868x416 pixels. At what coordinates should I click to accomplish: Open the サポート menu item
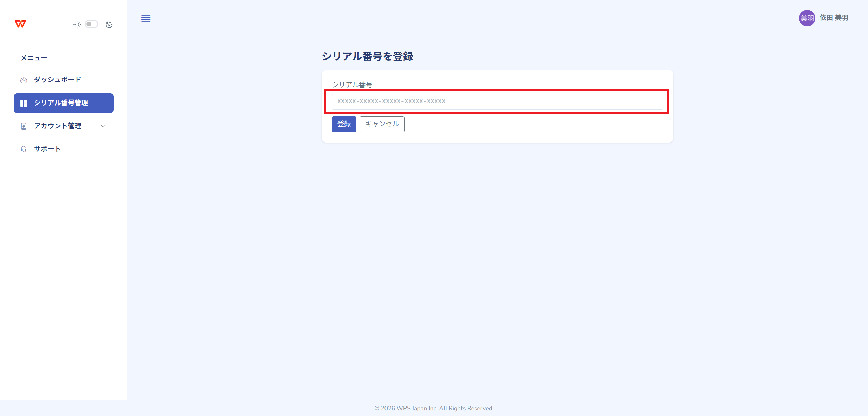47,149
